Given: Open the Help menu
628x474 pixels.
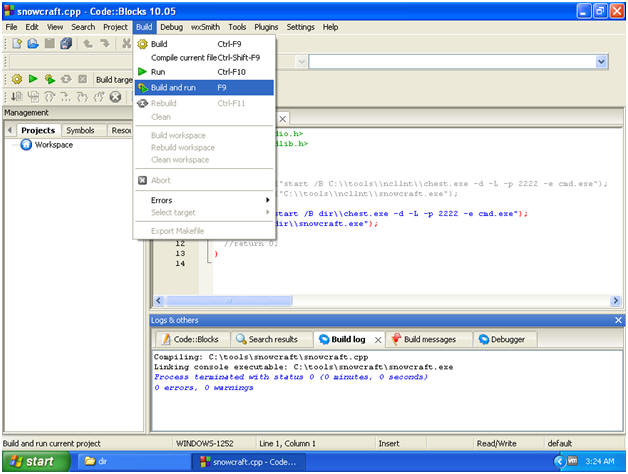Looking at the screenshot, I should tap(330, 27).
